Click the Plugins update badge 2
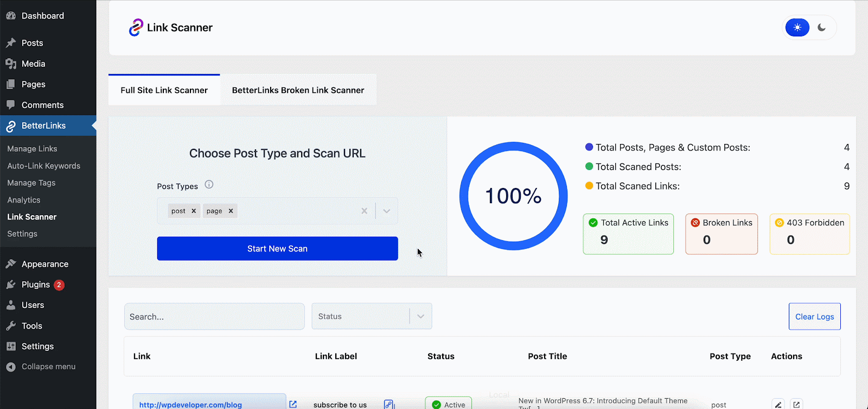 (x=59, y=285)
